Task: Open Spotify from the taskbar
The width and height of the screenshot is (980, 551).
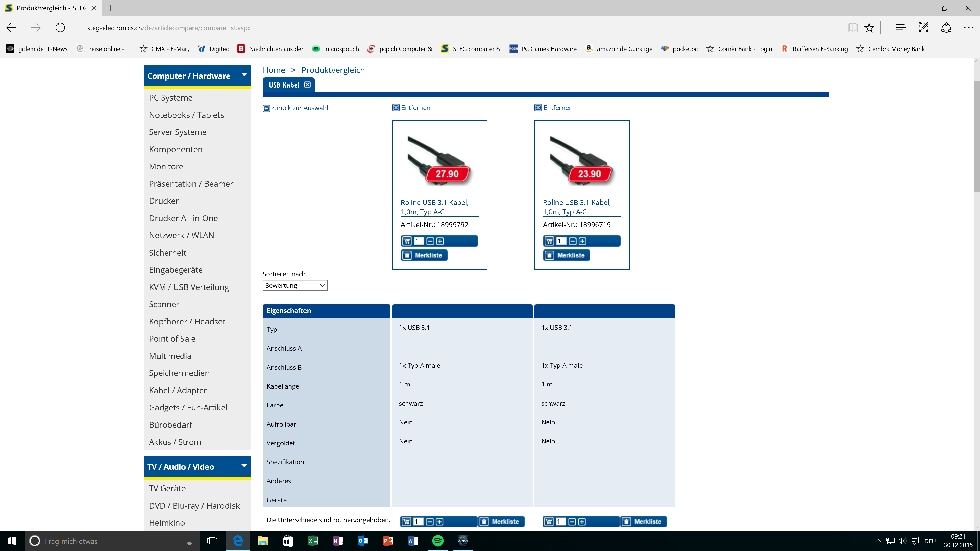Action: click(x=438, y=541)
